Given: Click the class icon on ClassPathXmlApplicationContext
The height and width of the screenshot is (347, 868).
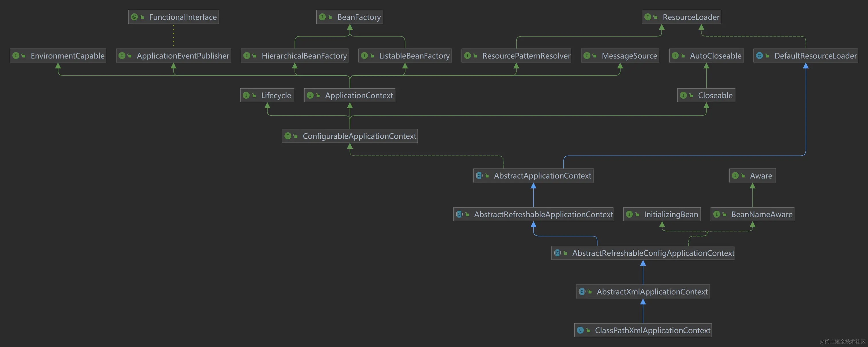Looking at the screenshot, I should pyautogui.click(x=580, y=330).
